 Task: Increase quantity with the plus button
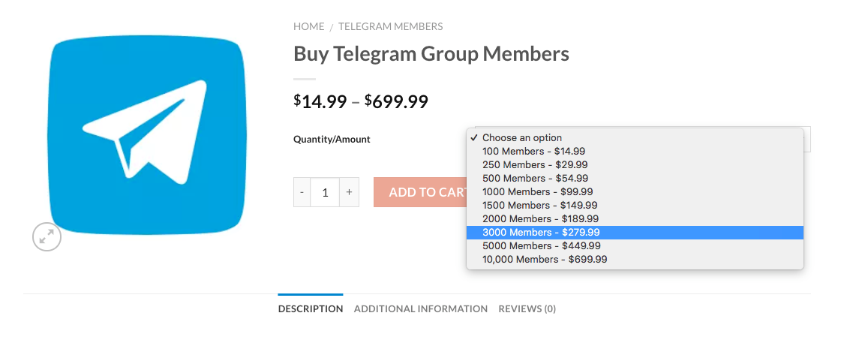click(x=349, y=192)
